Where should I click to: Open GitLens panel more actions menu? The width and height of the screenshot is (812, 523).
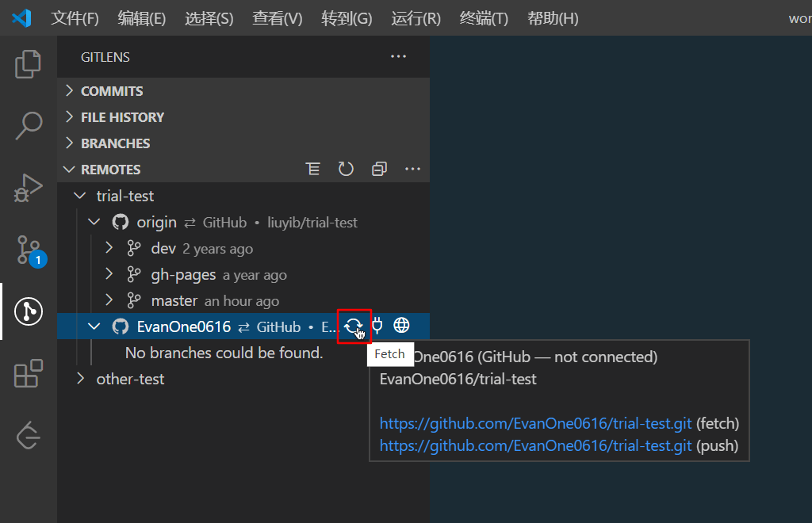(398, 56)
